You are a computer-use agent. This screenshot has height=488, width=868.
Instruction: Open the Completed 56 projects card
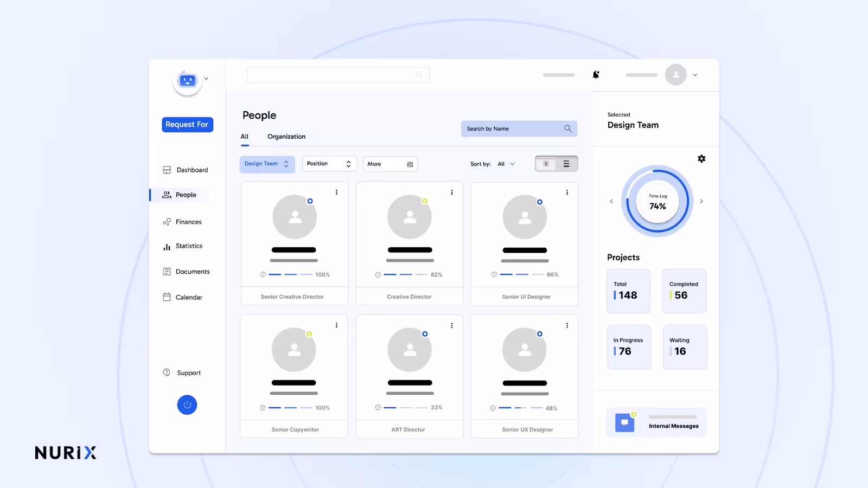(684, 291)
